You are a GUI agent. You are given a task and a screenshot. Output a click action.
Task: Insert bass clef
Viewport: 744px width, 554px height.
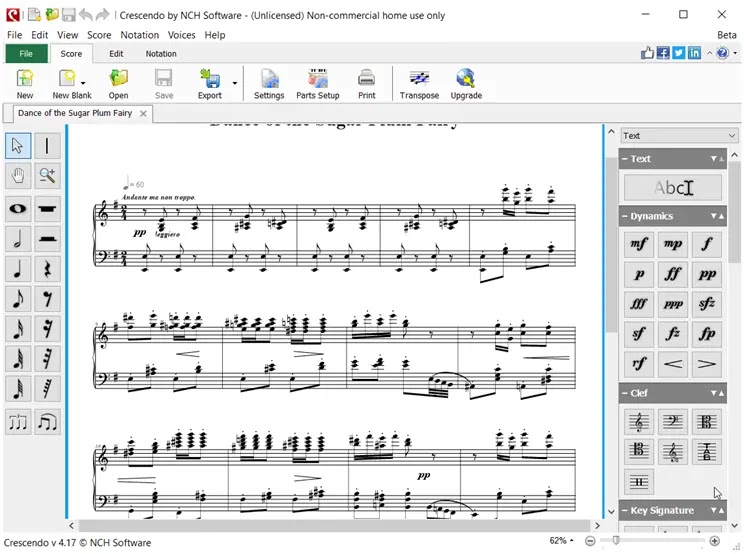pos(673,422)
